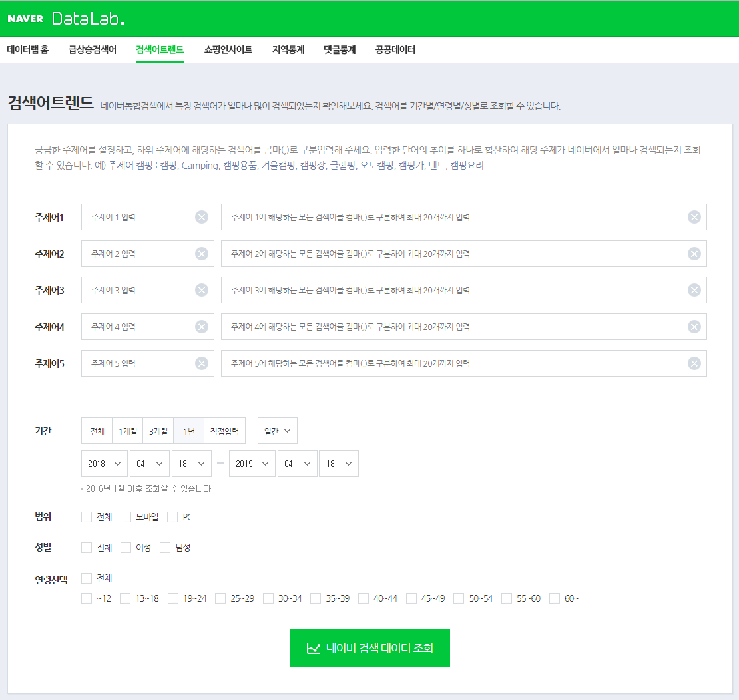Tick the 13~18 age group checkbox
The height and width of the screenshot is (700, 739).
(125, 598)
